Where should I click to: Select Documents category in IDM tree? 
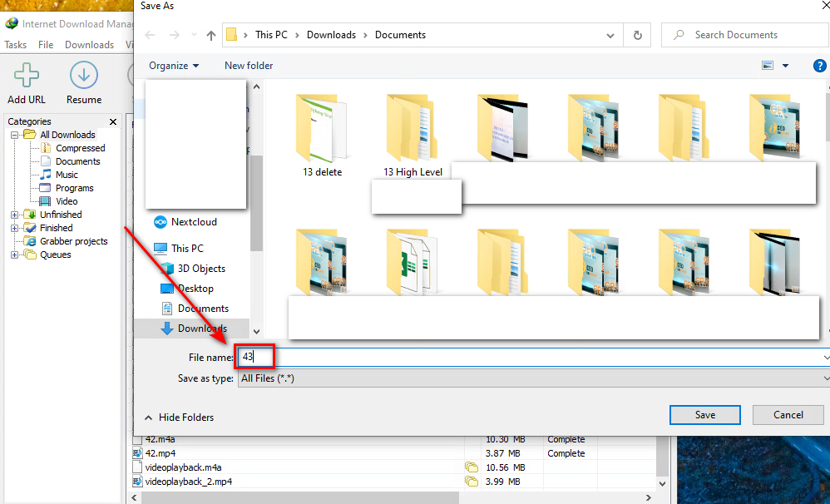(x=78, y=161)
